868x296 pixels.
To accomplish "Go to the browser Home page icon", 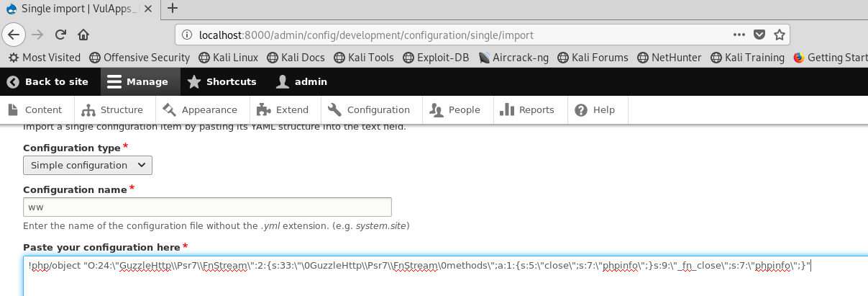I will click(x=83, y=34).
